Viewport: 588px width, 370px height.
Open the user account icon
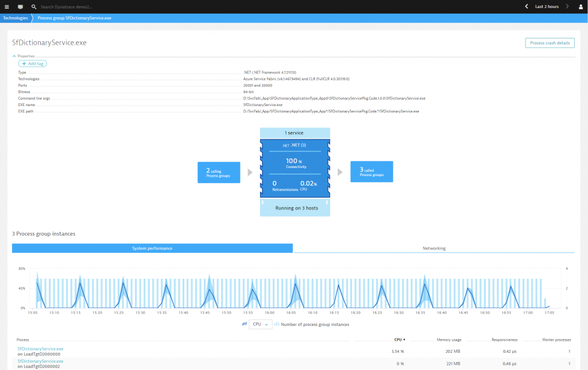click(581, 7)
